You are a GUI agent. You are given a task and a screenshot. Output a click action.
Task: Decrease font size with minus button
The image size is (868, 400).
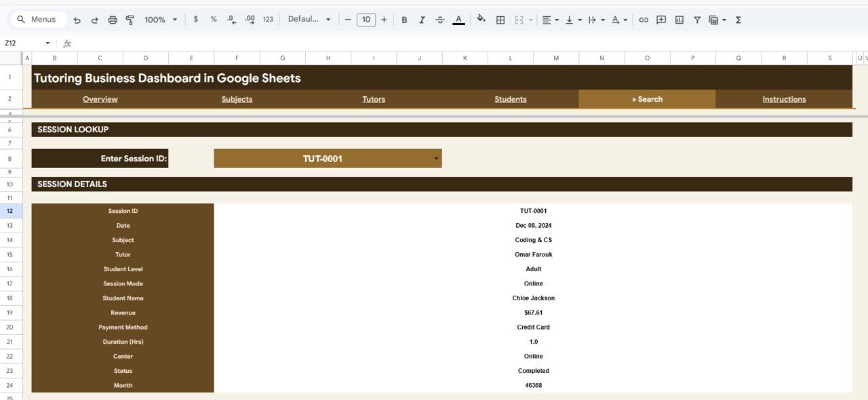click(x=349, y=20)
